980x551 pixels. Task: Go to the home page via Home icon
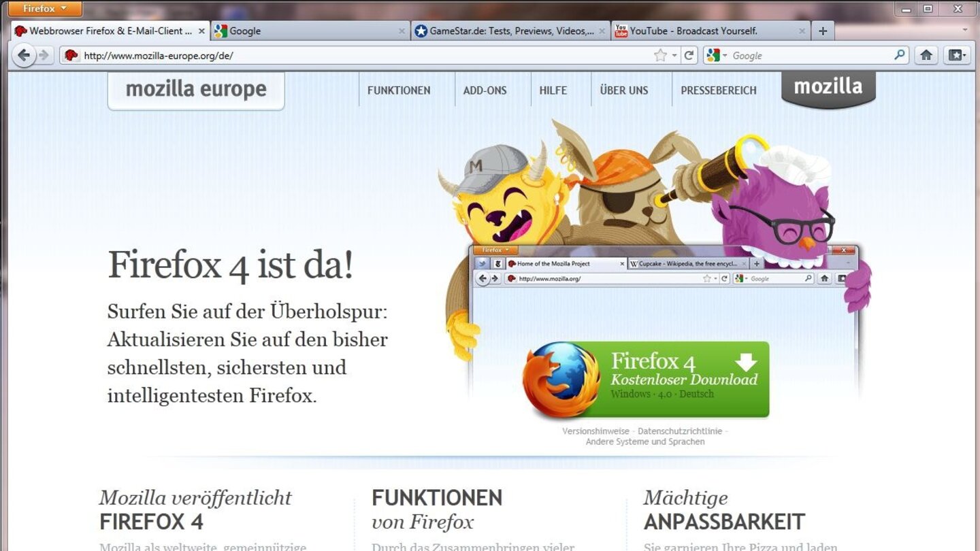click(926, 56)
